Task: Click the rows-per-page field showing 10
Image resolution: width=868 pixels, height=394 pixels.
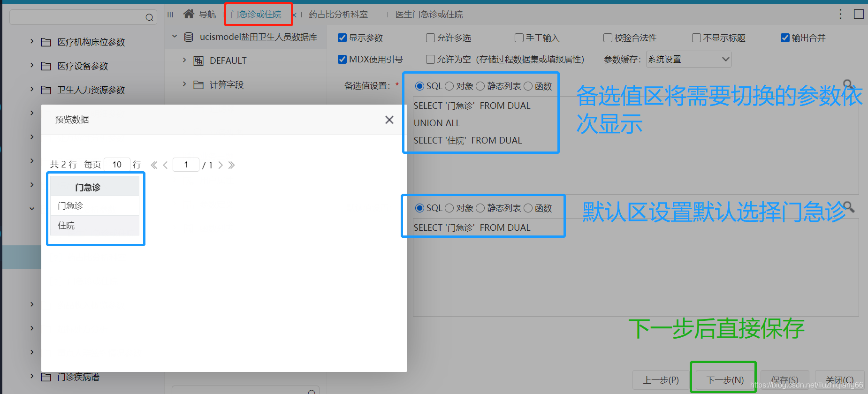Action: click(x=117, y=165)
